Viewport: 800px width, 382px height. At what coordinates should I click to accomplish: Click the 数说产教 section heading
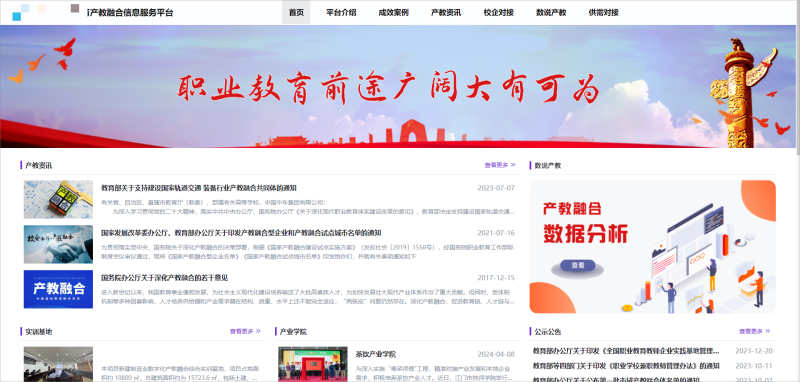click(x=548, y=165)
